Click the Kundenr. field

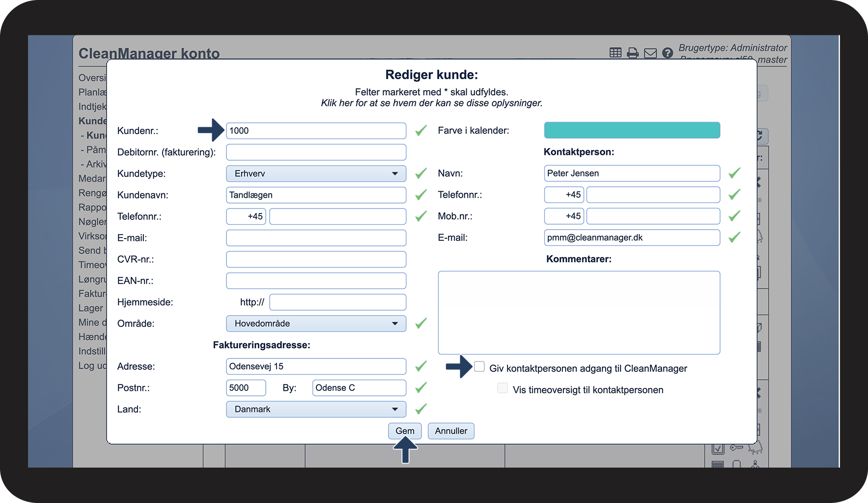[x=316, y=131]
